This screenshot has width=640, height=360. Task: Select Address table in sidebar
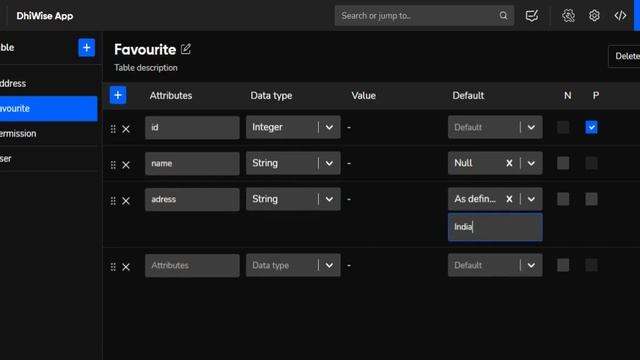point(49,83)
